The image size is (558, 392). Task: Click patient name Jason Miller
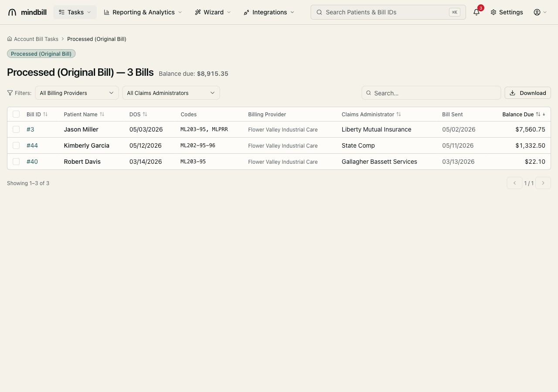pyautogui.click(x=81, y=129)
